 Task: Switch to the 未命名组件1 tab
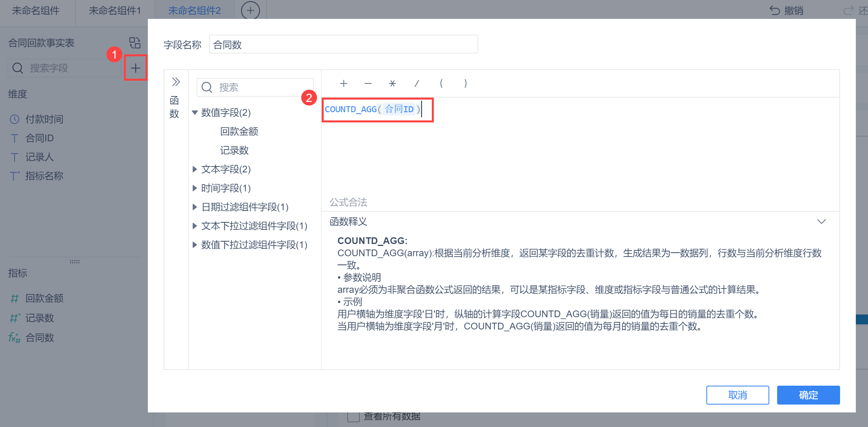pyautogui.click(x=114, y=11)
